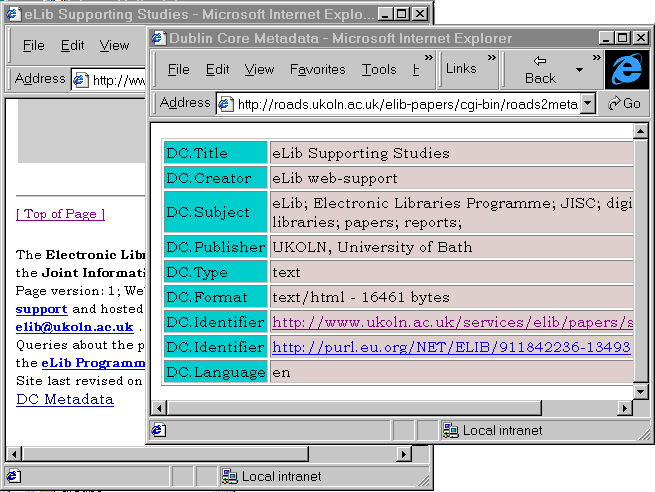Open the DC Metadata link
This screenshot has height=492, width=655.
click(x=65, y=399)
